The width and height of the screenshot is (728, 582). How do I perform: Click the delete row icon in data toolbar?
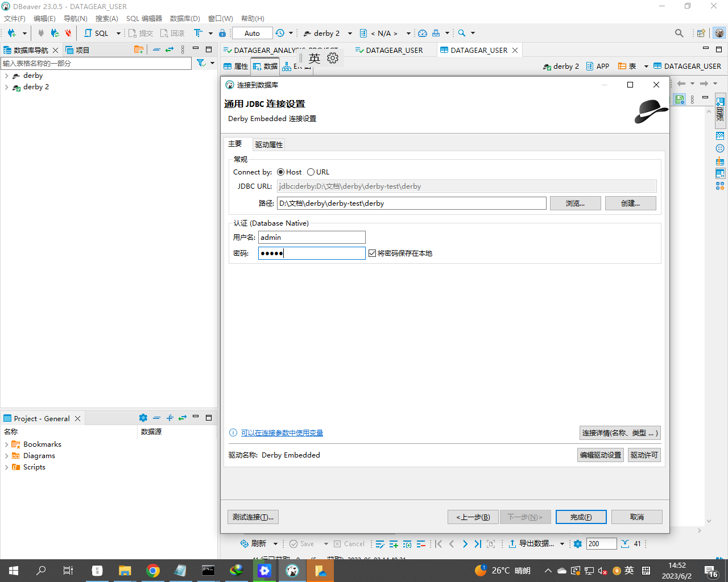421,544
